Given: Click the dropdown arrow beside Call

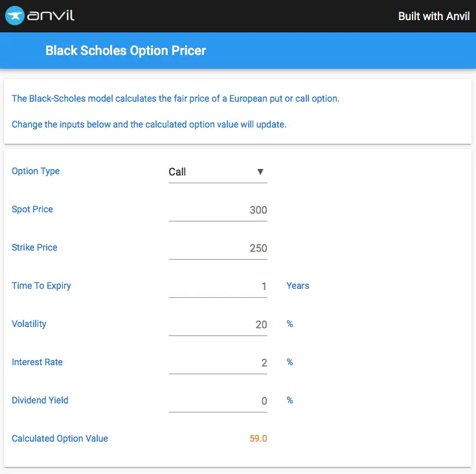Looking at the screenshot, I should [x=260, y=172].
